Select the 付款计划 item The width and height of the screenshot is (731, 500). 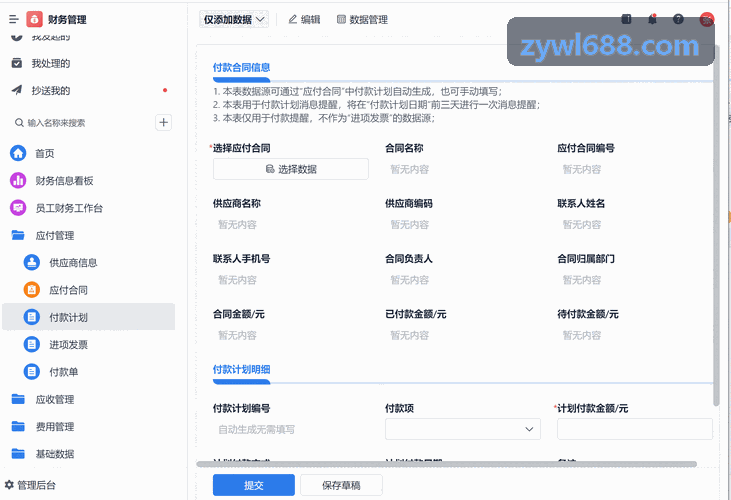click(x=89, y=317)
